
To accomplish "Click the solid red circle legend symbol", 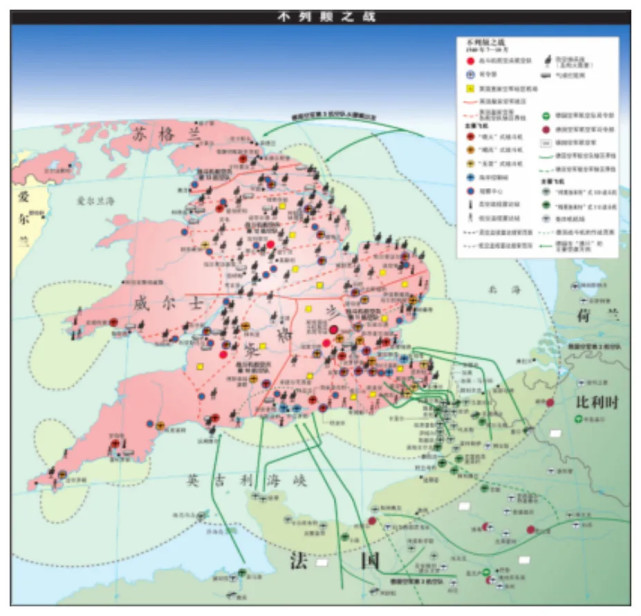I will coord(471,61).
